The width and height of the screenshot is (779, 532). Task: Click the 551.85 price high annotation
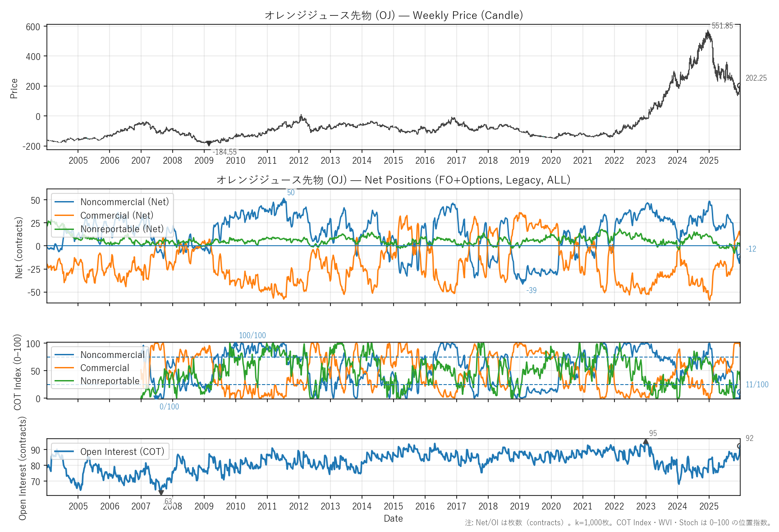(722, 26)
